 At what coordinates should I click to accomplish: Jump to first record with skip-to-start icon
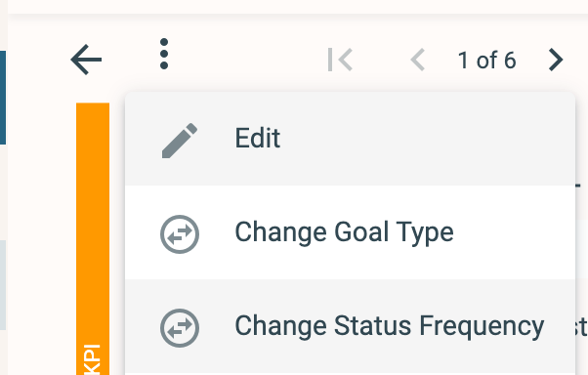point(340,60)
